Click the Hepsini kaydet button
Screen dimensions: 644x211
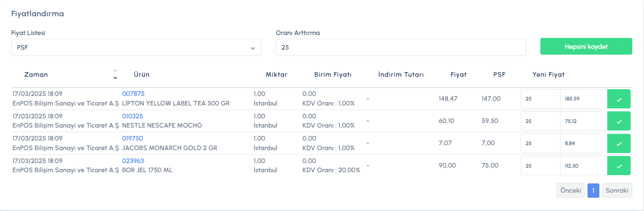[586, 46]
